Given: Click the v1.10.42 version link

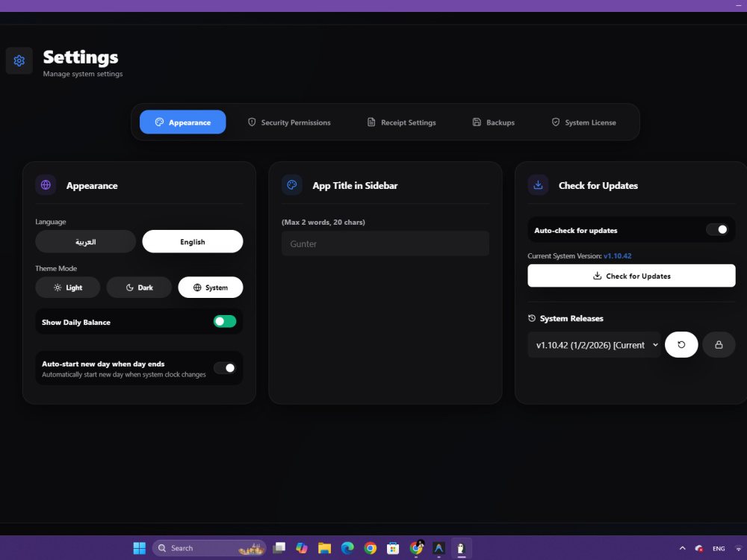Looking at the screenshot, I should (618, 255).
